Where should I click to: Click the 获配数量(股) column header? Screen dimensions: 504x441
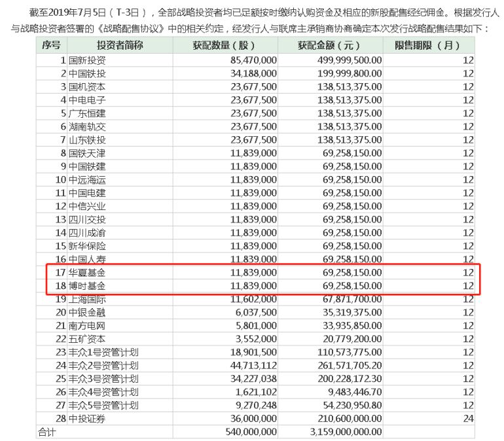click(224, 45)
